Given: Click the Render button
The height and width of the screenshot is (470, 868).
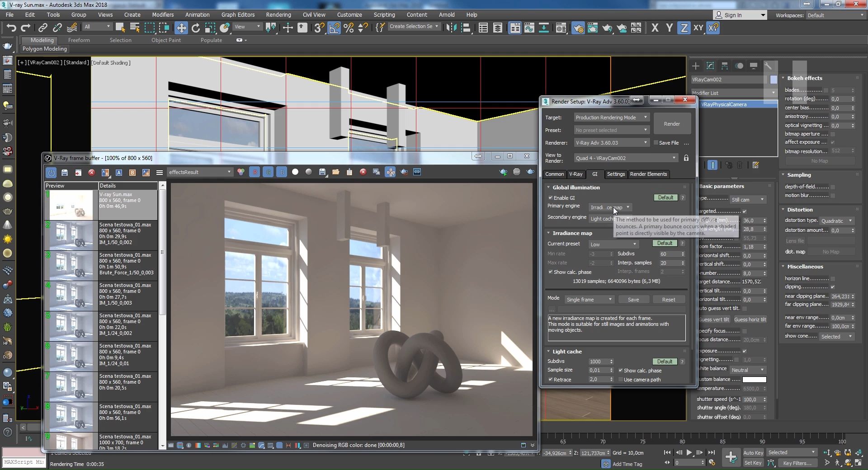Looking at the screenshot, I should tap(672, 124).
